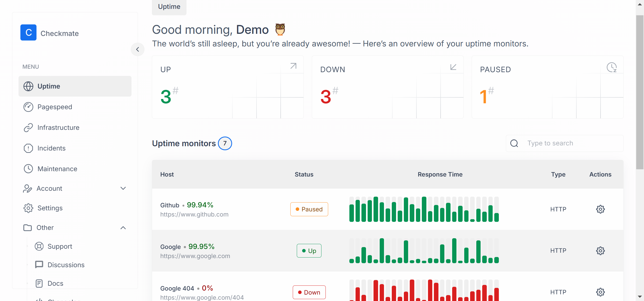Open actions gear for Google monitor
644x301 pixels.
coord(601,251)
